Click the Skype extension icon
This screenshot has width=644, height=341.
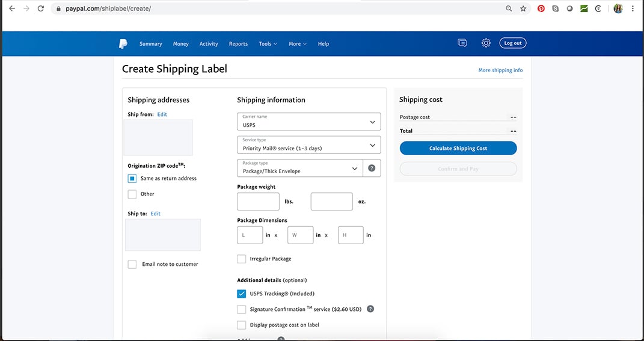pyautogui.click(x=555, y=8)
